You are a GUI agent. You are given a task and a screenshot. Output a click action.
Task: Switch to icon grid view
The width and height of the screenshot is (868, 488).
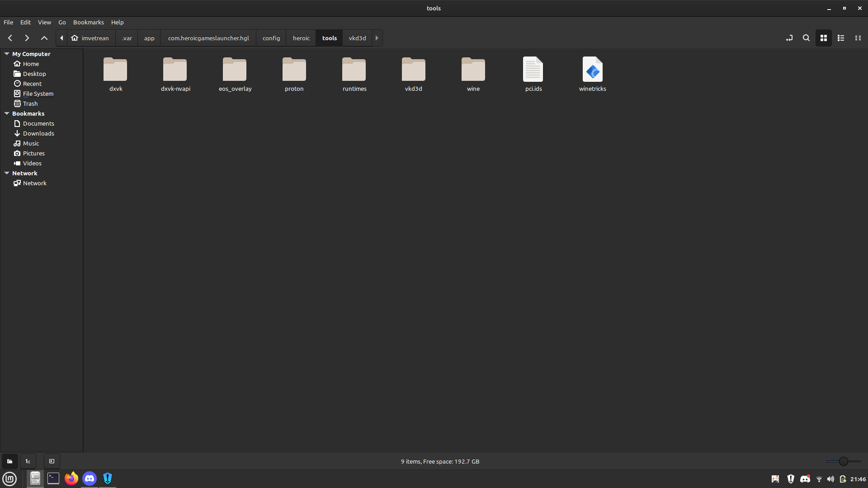click(x=824, y=38)
